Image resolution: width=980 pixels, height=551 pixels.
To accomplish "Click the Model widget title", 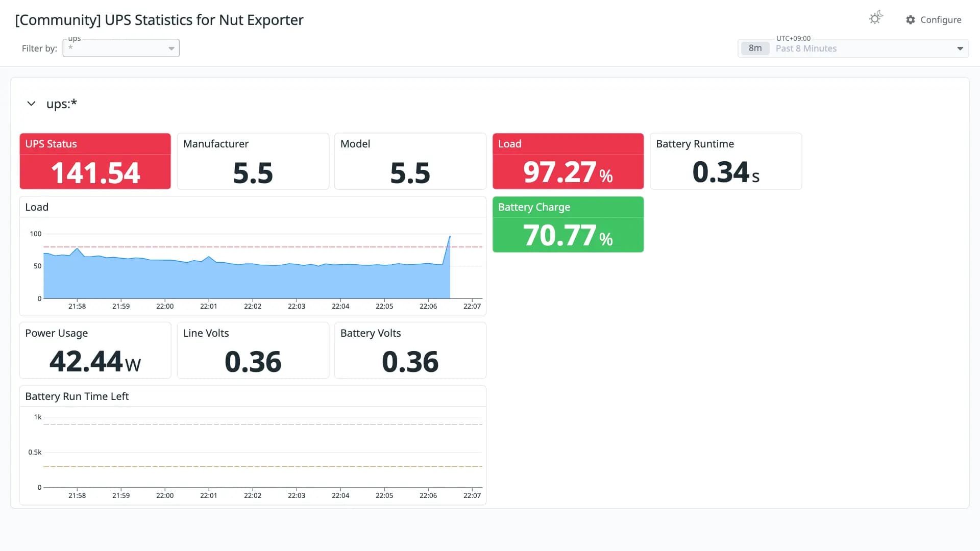I will coord(355,144).
